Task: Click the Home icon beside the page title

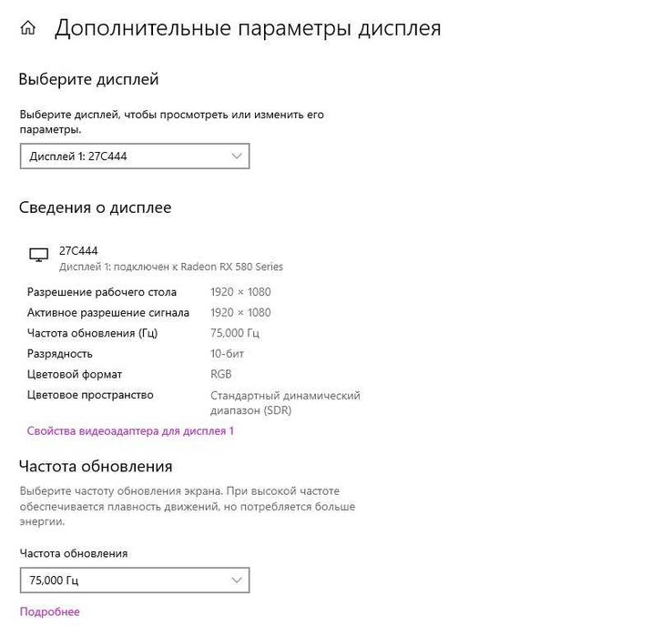Action: click(x=28, y=28)
